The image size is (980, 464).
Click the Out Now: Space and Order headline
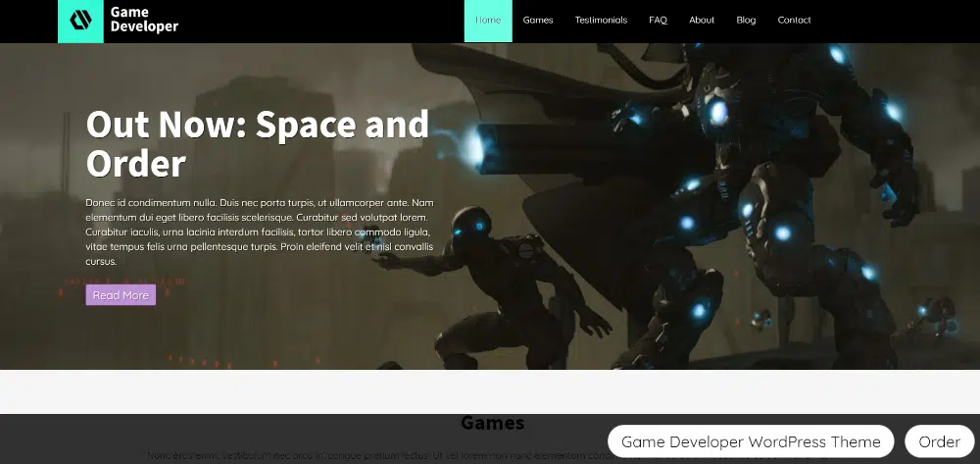click(258, 143)
